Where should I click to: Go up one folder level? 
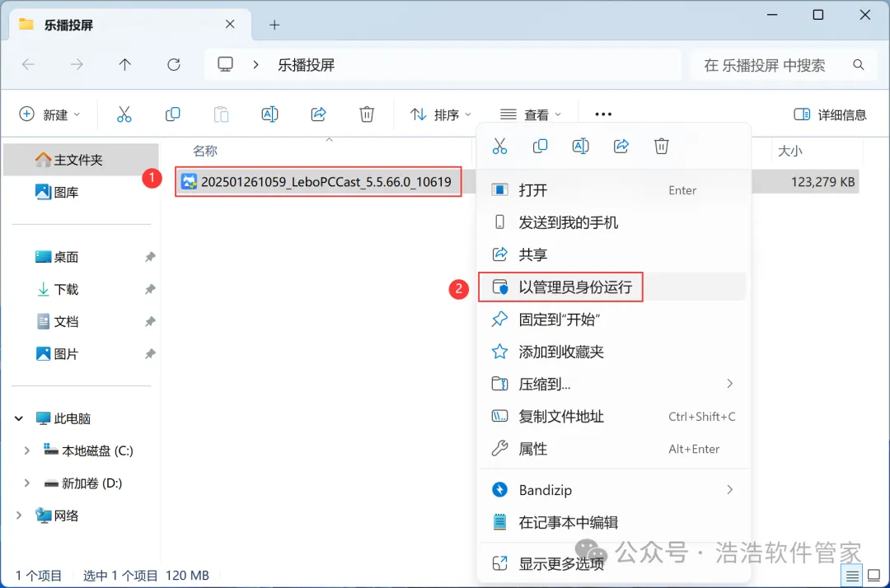click(x=125, y=64)
